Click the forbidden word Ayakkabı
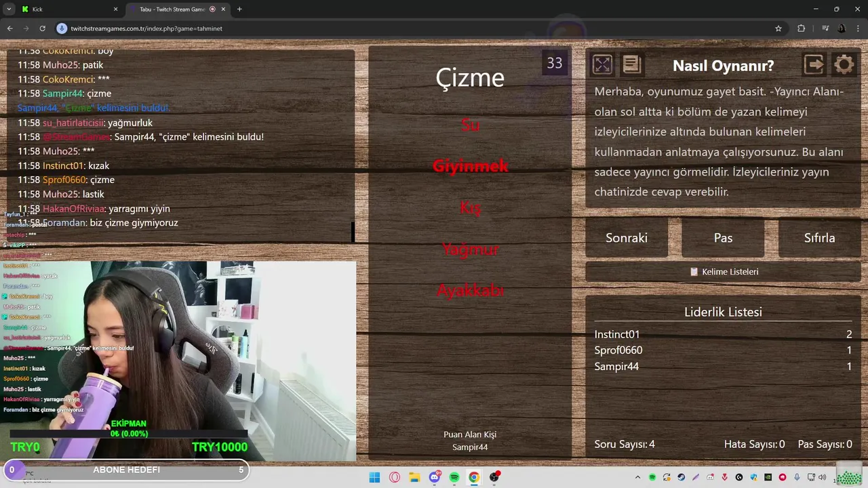This screenshot has width=868, height=488. [470, 290]
